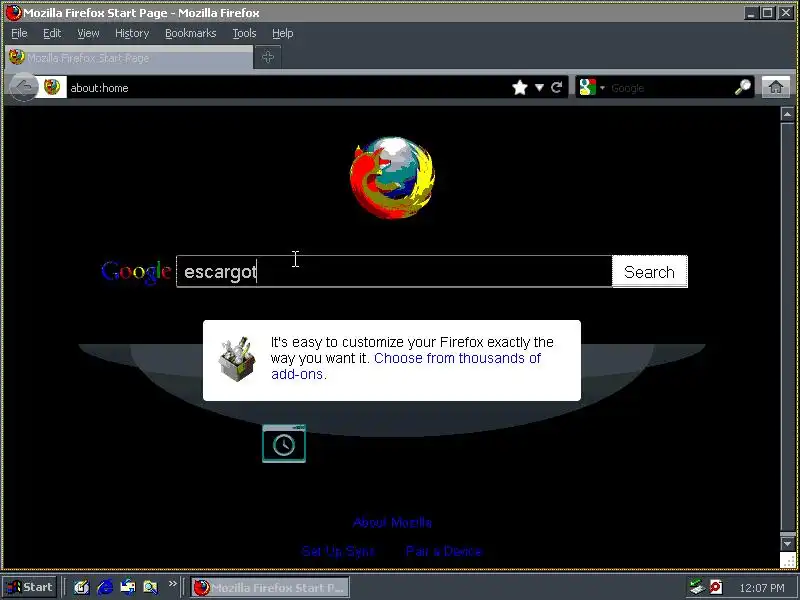Open the Help menu
The image size is (800, 600).
[283, 33]
